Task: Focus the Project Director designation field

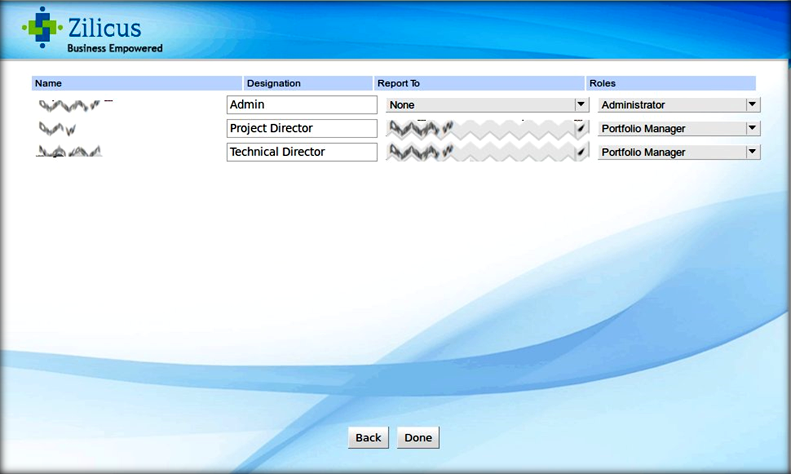Action: (x=301, y=128)
